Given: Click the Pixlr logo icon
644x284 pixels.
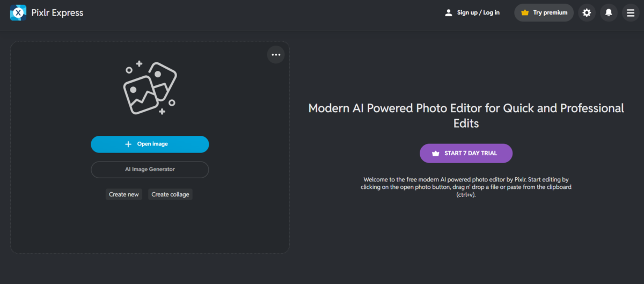Looking at the screenshot, I should point(18,12).
